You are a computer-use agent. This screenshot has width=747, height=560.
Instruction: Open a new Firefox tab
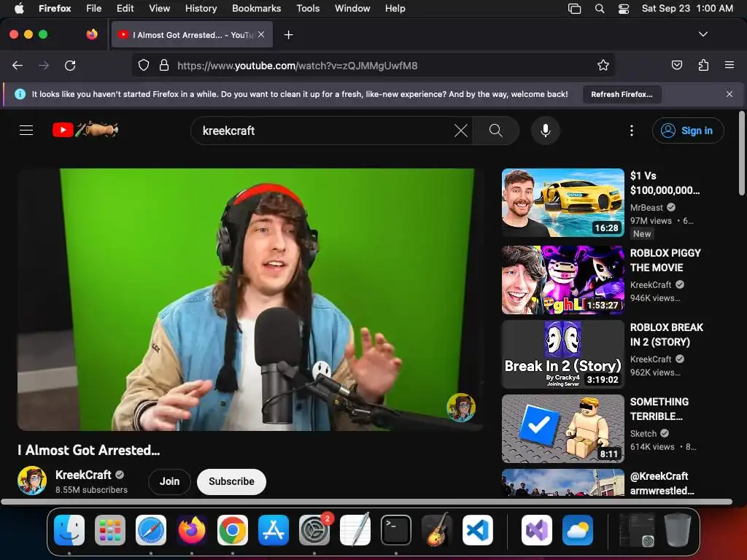(x=288, y=35)
